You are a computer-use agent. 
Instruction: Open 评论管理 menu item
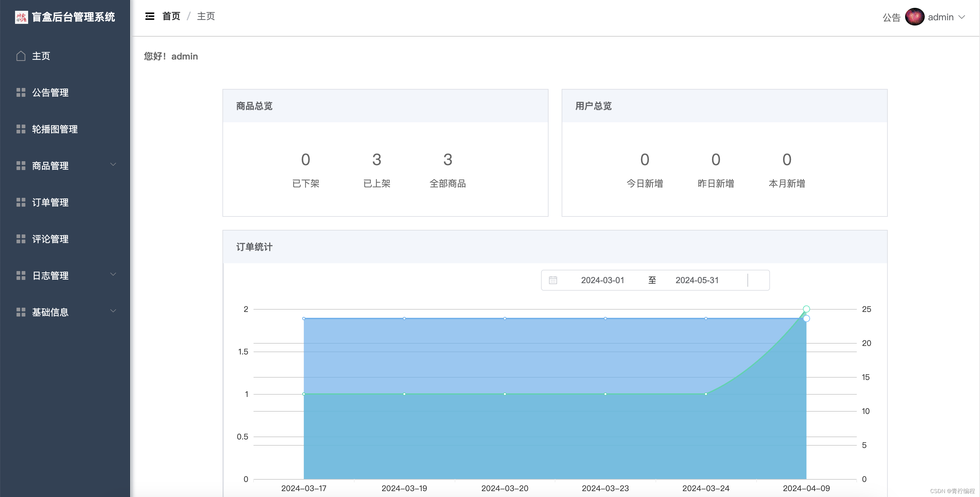click(x=50, y=239)
